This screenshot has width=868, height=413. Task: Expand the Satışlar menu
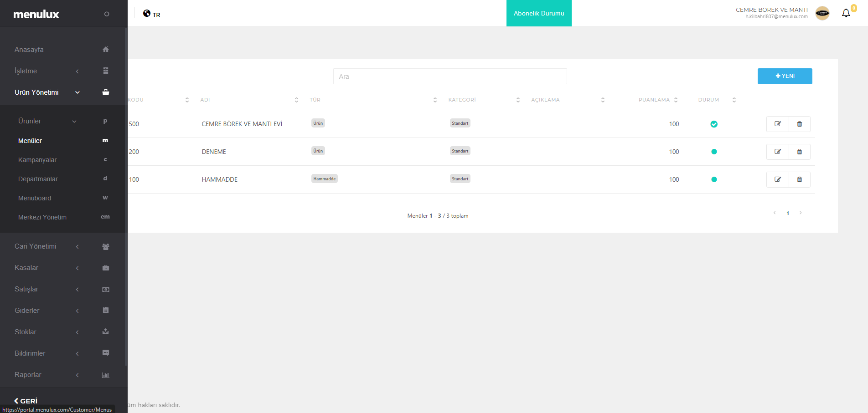coord(77,289)
